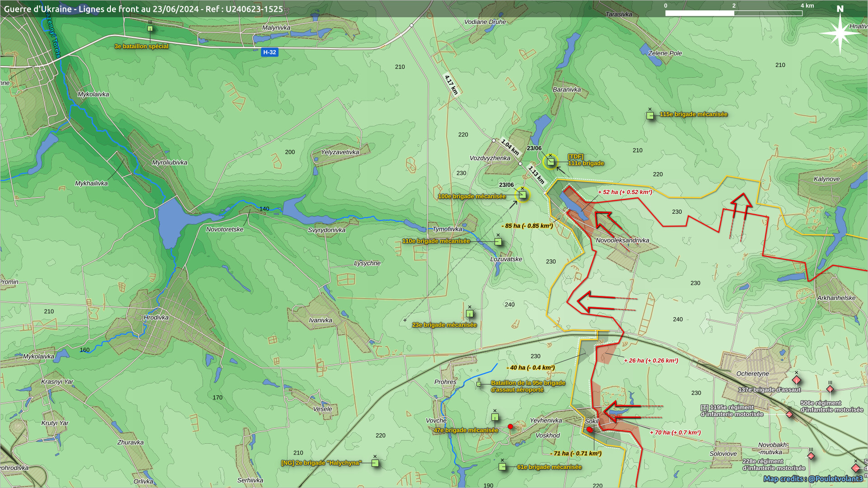Select the 100e brigade mécanisée circled marker
Screen dimensions: 868x488
(523, 195)
